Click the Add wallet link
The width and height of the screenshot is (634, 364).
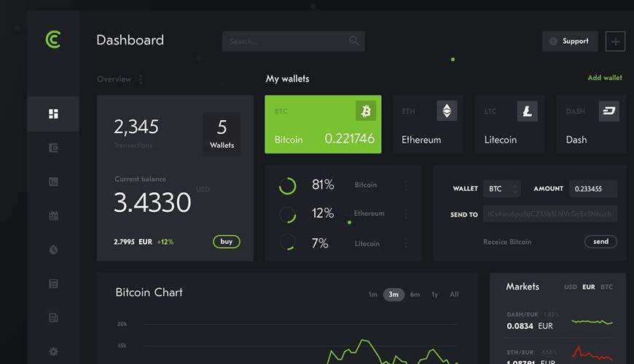(605, 78)
